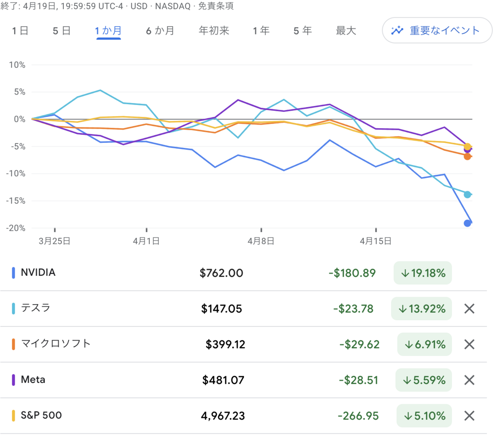
Task: Click NVIDIA's blue end-point marker on the chart
Action: click(x=467, y=223)
